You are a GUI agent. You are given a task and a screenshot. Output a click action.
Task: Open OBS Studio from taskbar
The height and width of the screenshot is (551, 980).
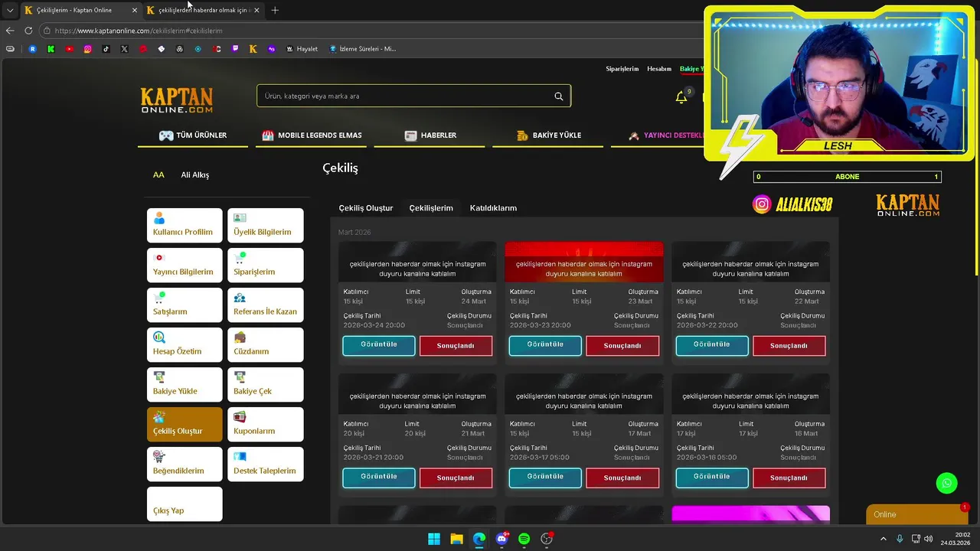coord(547,539)
